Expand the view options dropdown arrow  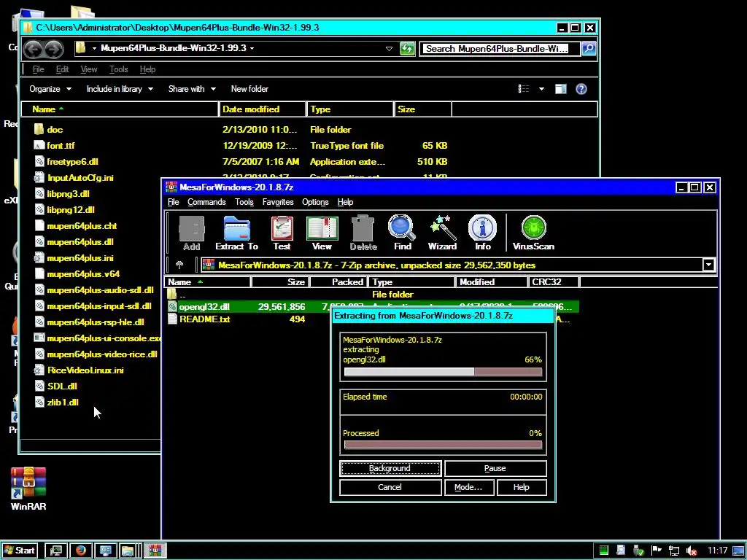541,89
